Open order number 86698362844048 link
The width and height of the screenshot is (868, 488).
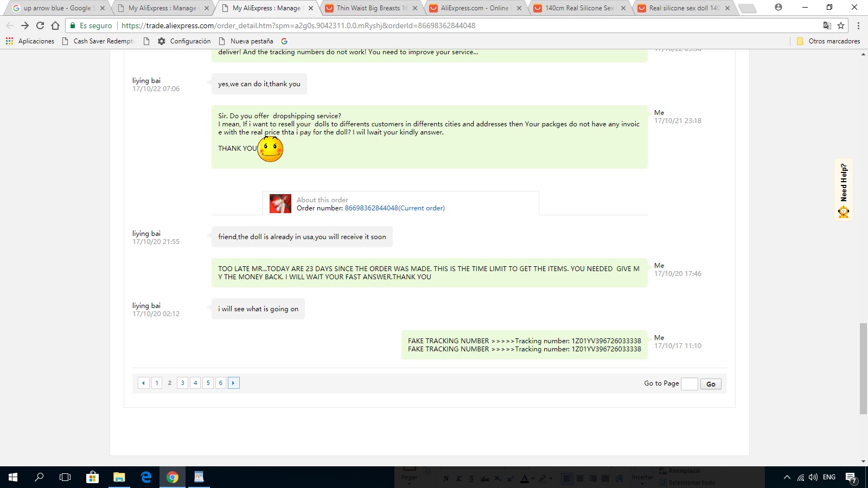pos(394,208)
